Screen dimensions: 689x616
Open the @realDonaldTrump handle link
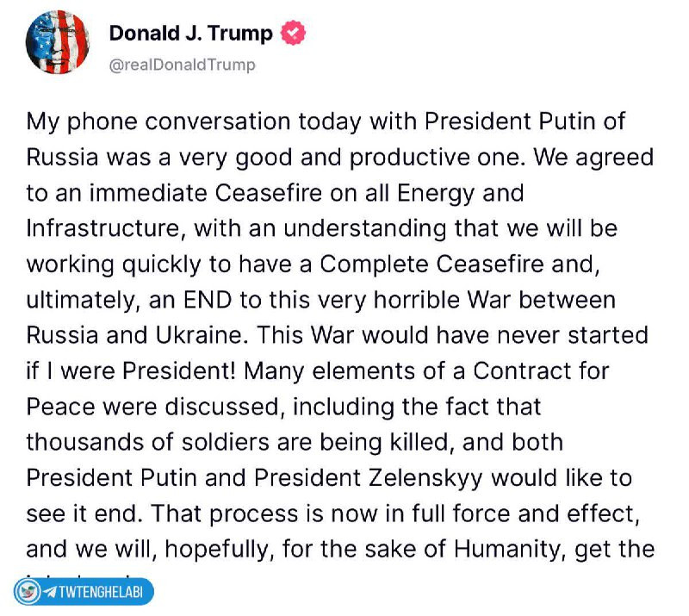(182, 65)
